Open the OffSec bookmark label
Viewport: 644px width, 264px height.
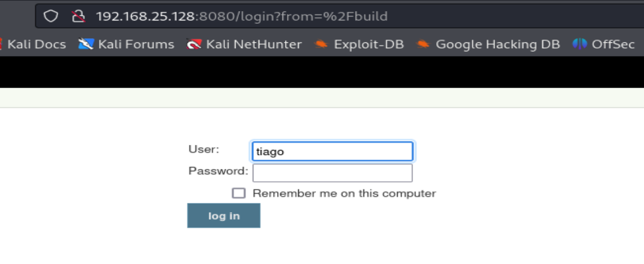(x=613, y=44)
